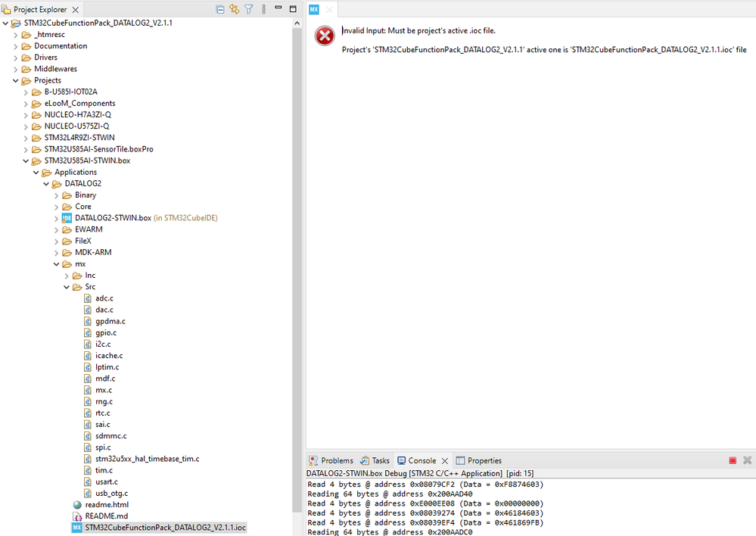Screen dimensions: 756x536
Task: Switch to the Tasks tab
Action: coord(375,461)
